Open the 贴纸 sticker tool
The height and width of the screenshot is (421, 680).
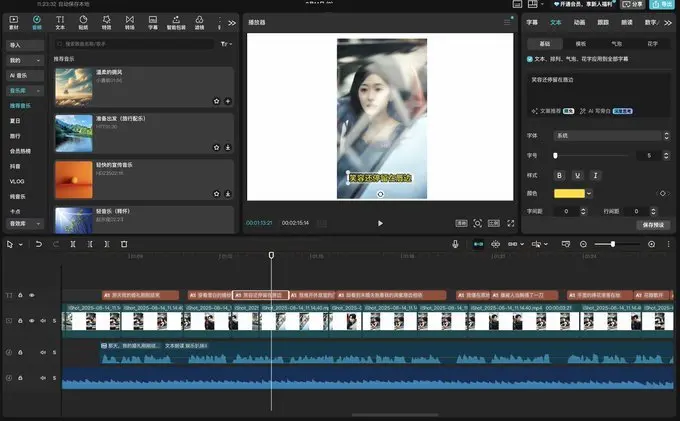click(x=83, y=23)
